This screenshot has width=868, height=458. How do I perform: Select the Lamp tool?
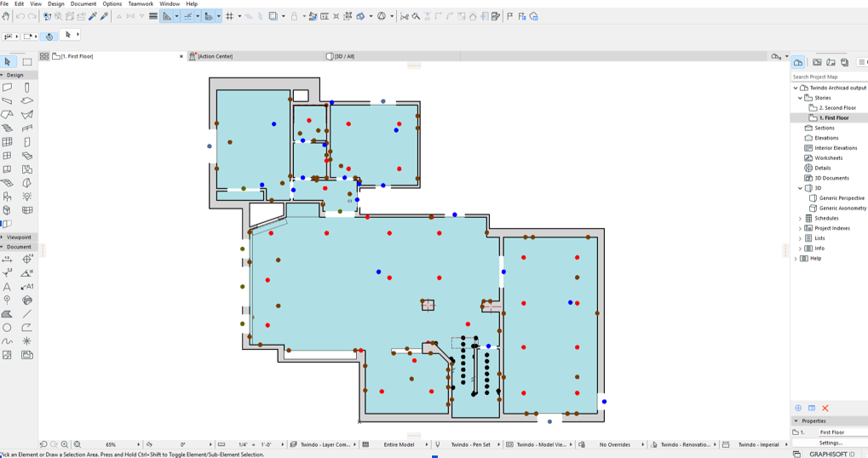[26, 197]
